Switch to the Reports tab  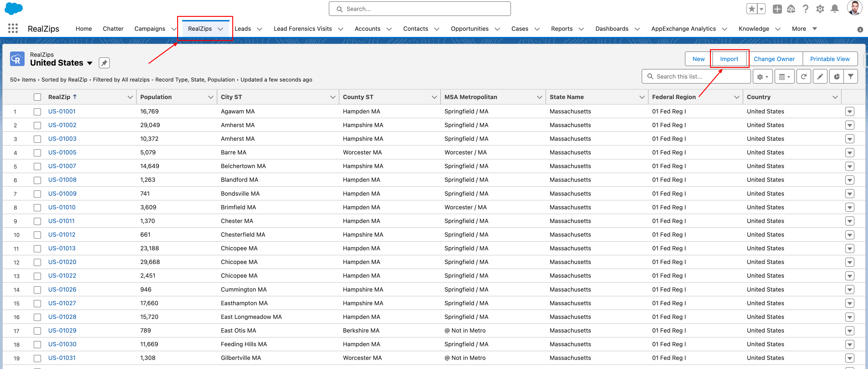tap(561, 29)
